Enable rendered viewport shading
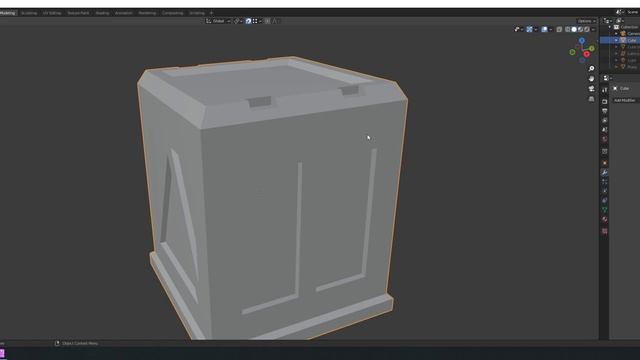 tap(587, 29)
